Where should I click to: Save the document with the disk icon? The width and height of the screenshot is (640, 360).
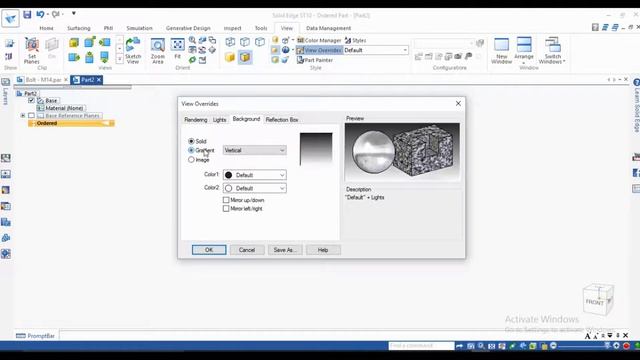[x=27, y=14]
